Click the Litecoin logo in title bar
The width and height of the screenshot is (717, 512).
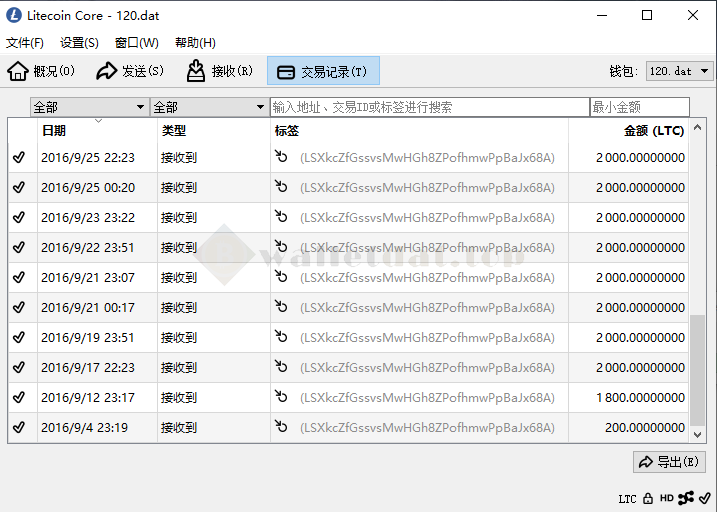(13, 15)
